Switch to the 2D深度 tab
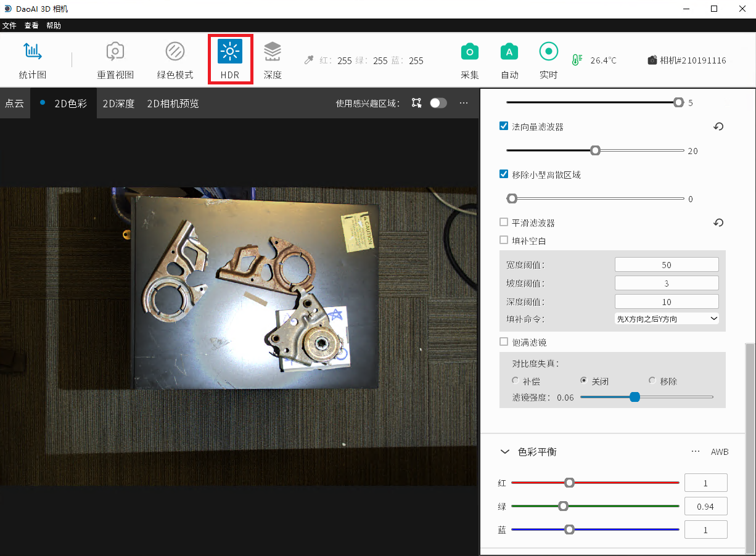The image size is (756, 556). click(x=118, y=104)
